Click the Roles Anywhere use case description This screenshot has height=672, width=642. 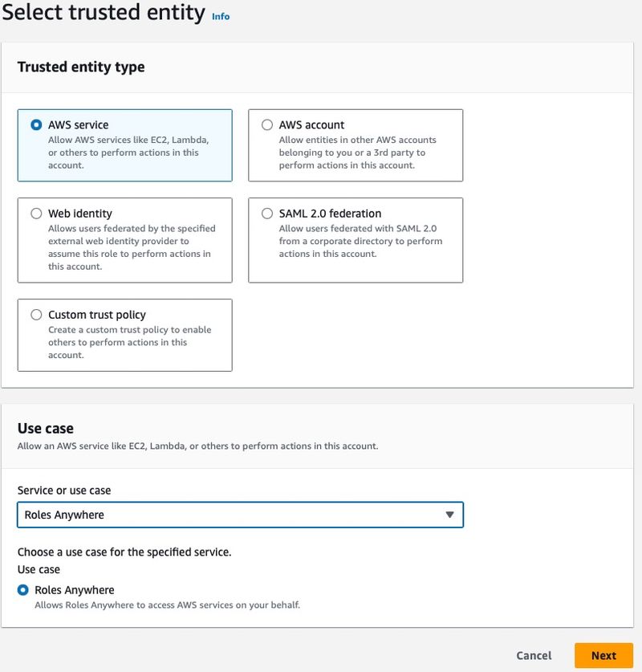tap(167, 605)
